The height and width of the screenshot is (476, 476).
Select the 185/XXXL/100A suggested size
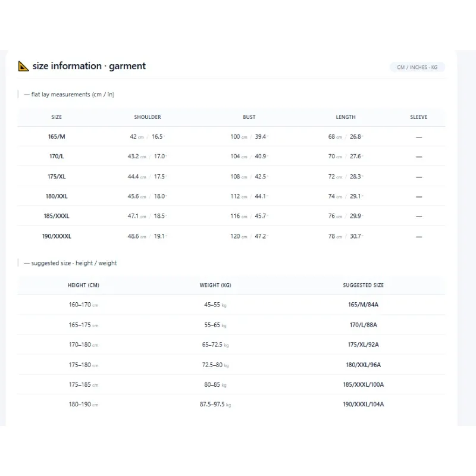point(364,384)
